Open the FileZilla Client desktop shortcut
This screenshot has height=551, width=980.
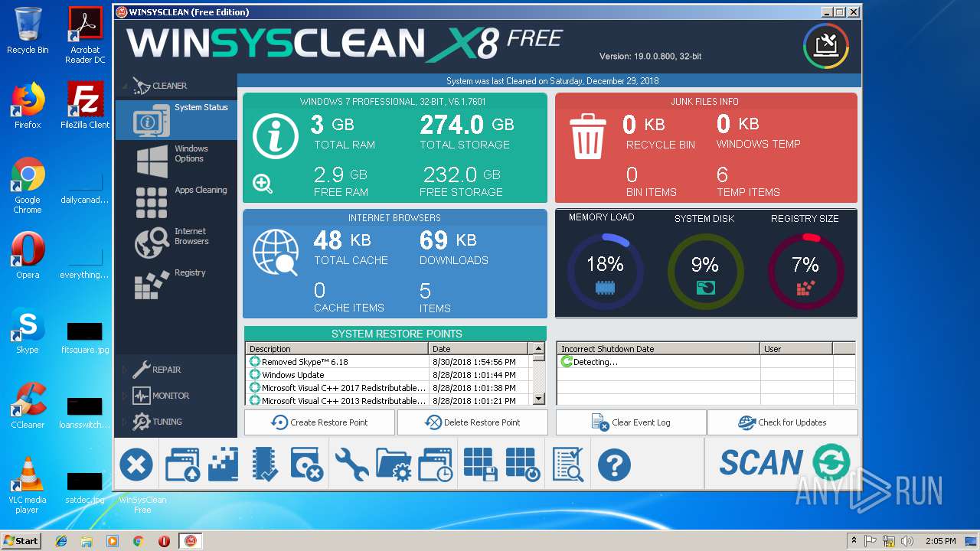point(85,106)
